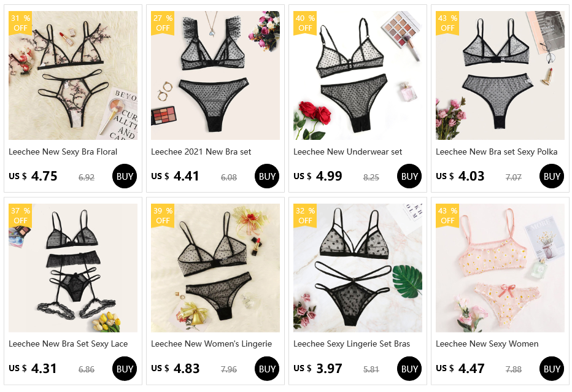Click the 43% OFF badge on pink set
Viewport: 572px width, 392px height.
coord(447,215)
